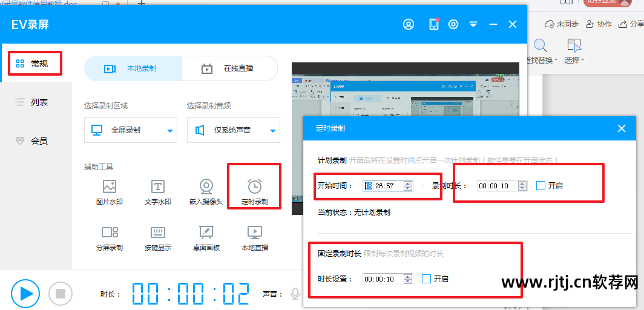Decrease 开始时间 with the down spinner arrow
This screenshot has height=310, width=644.
click(408, 188)
